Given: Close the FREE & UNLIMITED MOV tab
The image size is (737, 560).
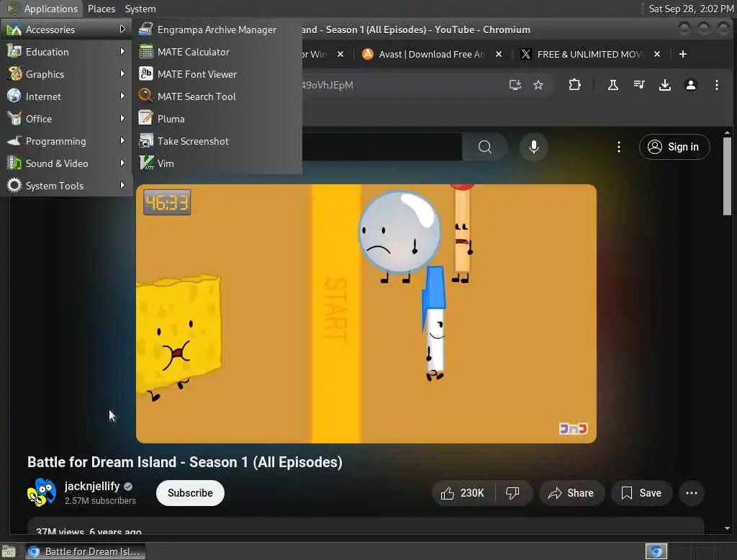Looking at the screenshot, I should pos(657,54).
